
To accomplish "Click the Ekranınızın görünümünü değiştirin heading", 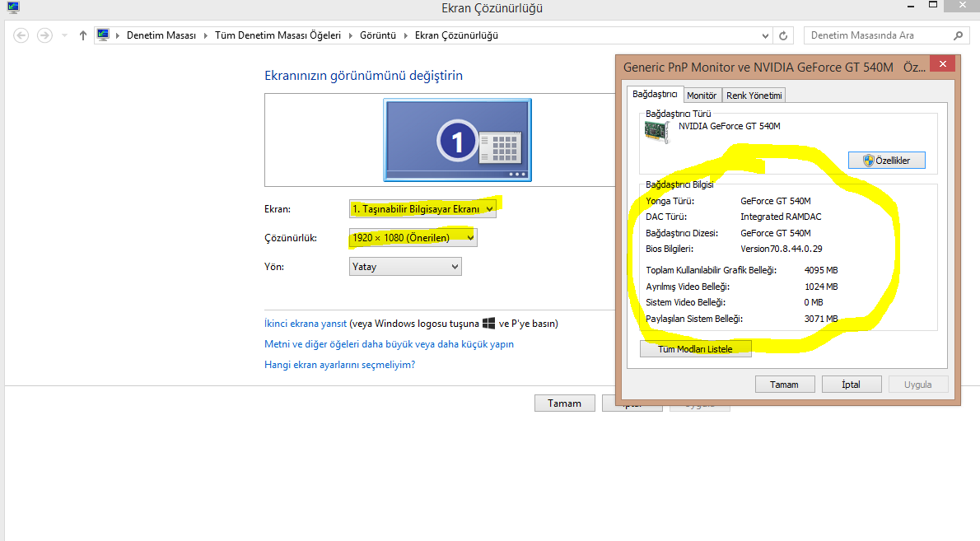I will [364, 76].
